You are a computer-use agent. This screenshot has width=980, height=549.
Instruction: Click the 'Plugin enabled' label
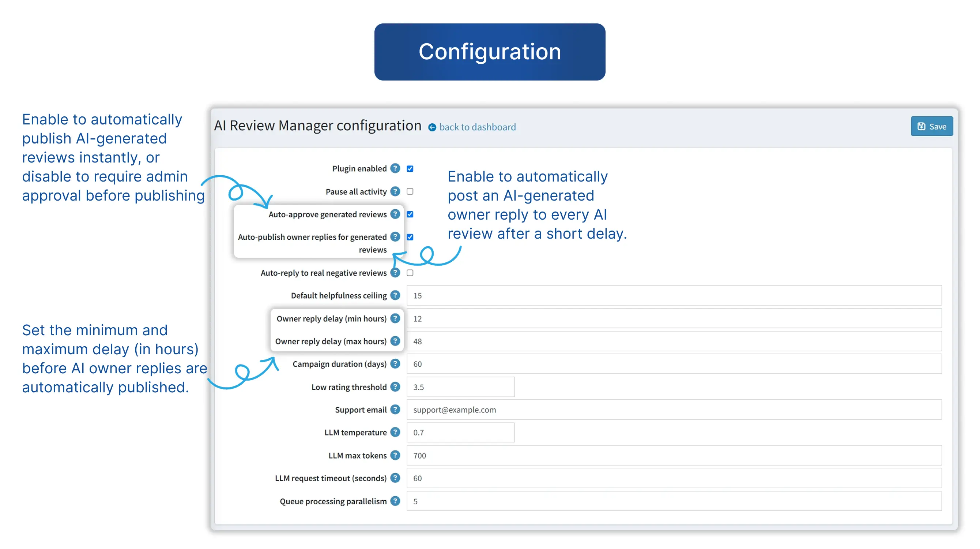pyautogui.click(x=359, y=169)
